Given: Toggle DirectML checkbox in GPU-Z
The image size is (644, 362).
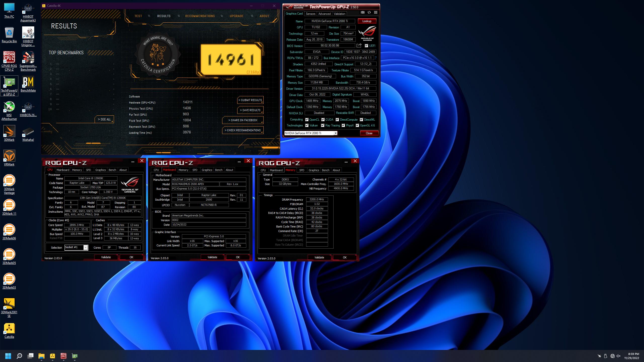Looking at the screenshot, I should coord(361,120).
